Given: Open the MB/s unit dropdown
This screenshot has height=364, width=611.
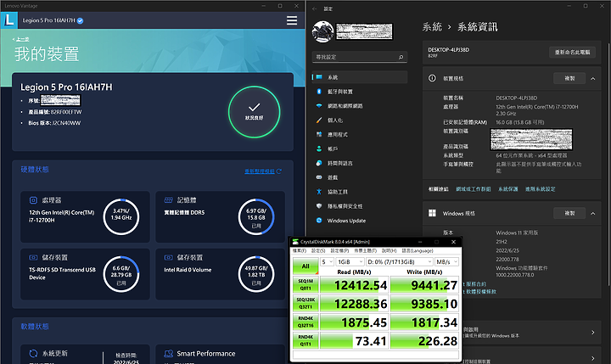Looking at the screenshot, I should point(446,262).
